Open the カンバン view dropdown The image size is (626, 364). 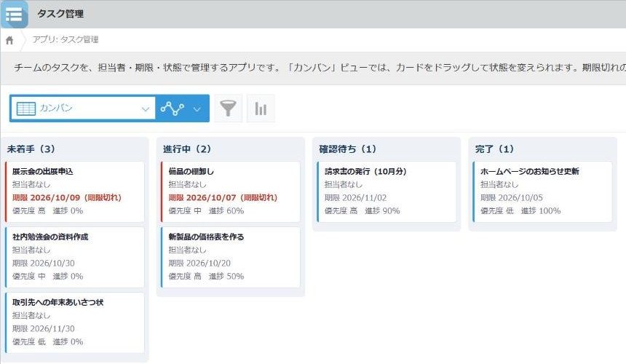[x=83, y=108]
